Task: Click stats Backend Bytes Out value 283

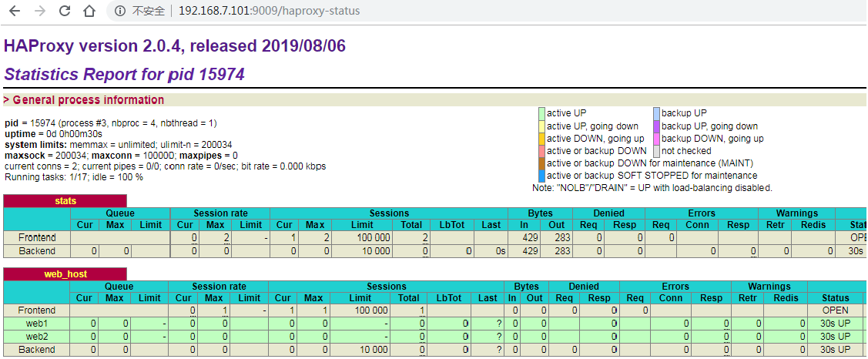Action: click(561, 251)
